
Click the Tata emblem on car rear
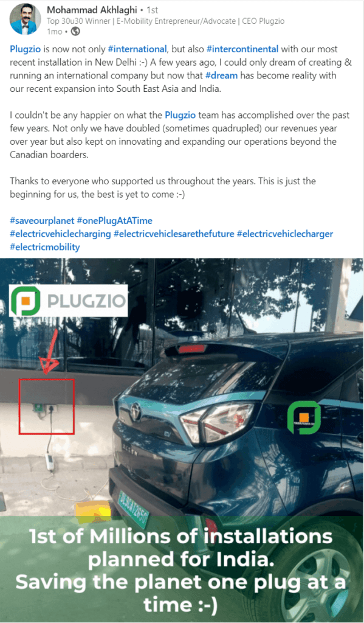click(x=136, y=412)
